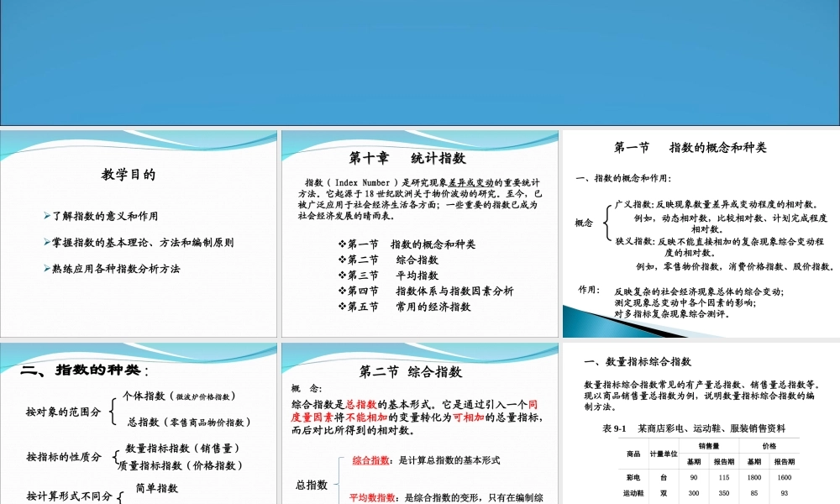Select the diamond bullet before "第一节 指数的概念和种类"

[x=342, y=244]
